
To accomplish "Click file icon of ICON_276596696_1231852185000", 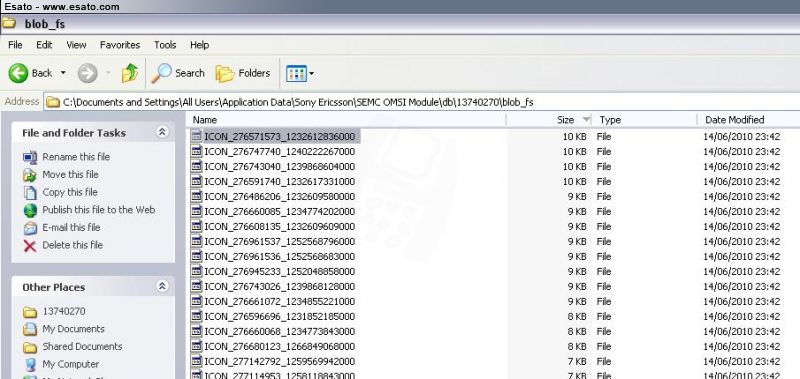I will tap(196, 316).
